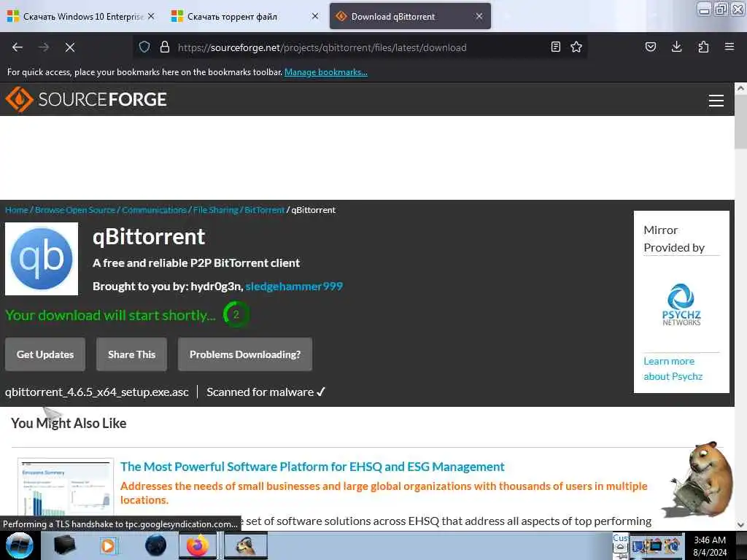Click the taskbar clock 3:46 AM

tap(709, 540)
